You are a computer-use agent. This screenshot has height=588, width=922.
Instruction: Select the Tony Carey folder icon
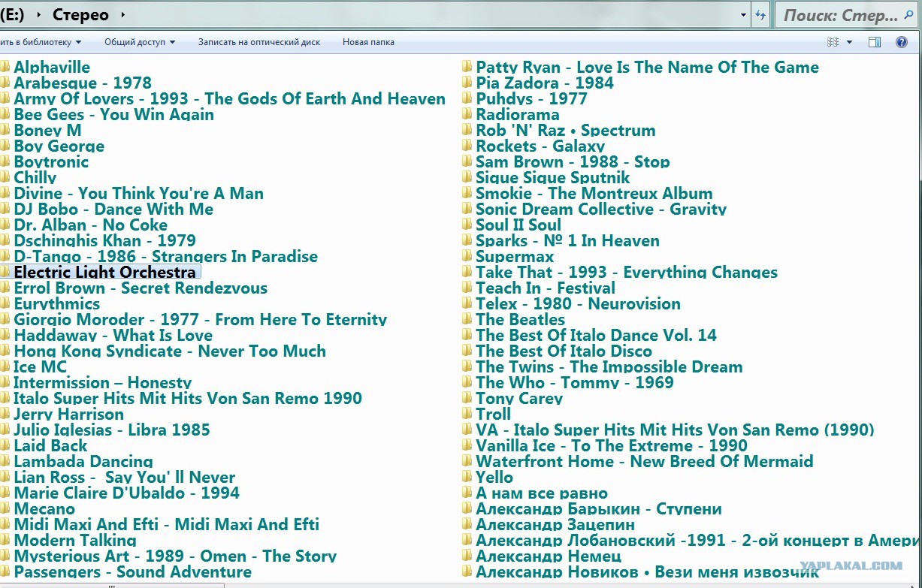pyautogui.click(x=467, y=397)
